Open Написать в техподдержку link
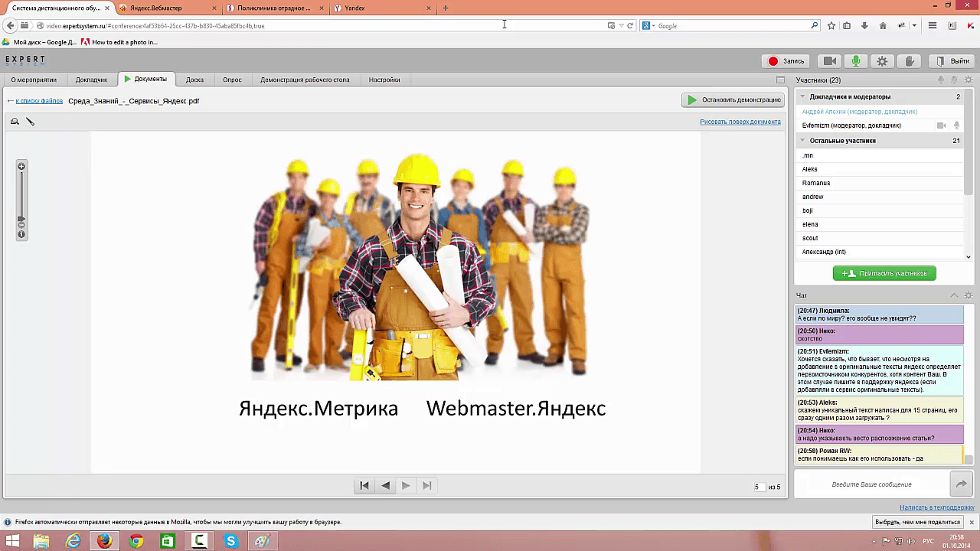 tap(937, 507)
